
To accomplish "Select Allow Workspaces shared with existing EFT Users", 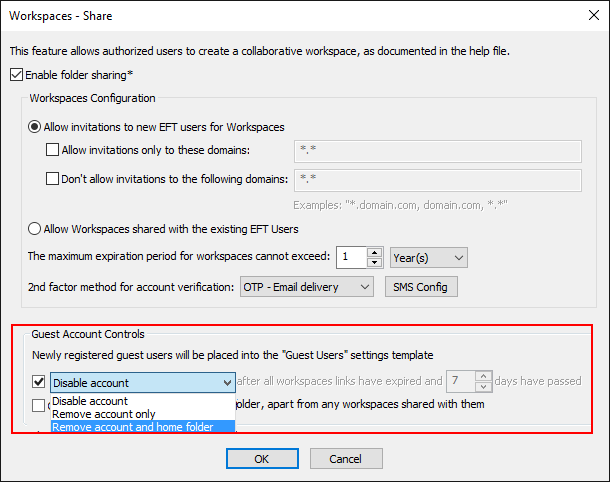I will point(37,227).
